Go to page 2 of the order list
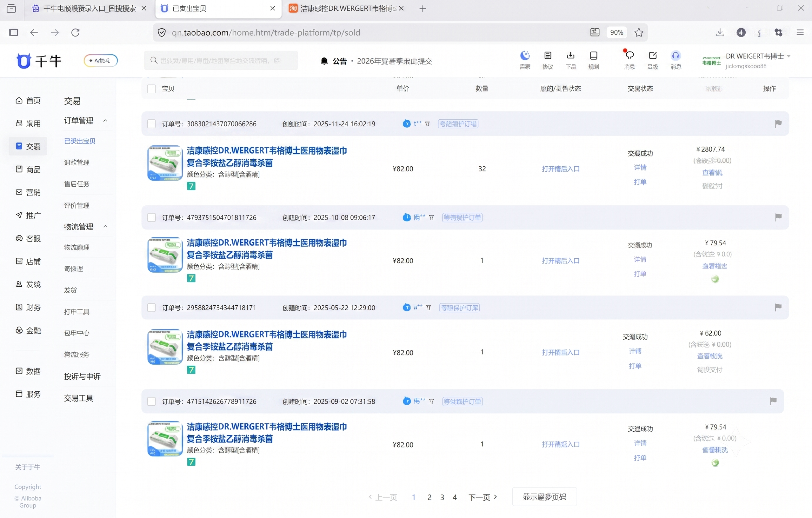 (429, 497)
